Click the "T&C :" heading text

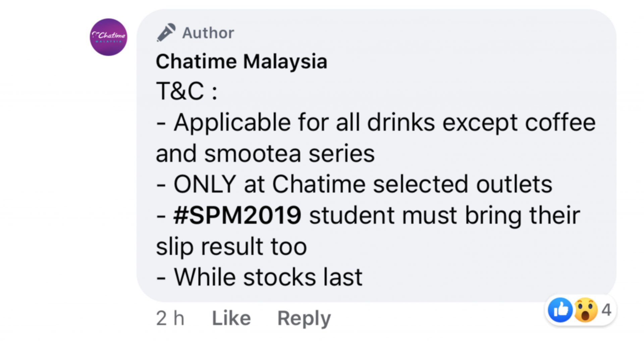[x=186, y=91]
